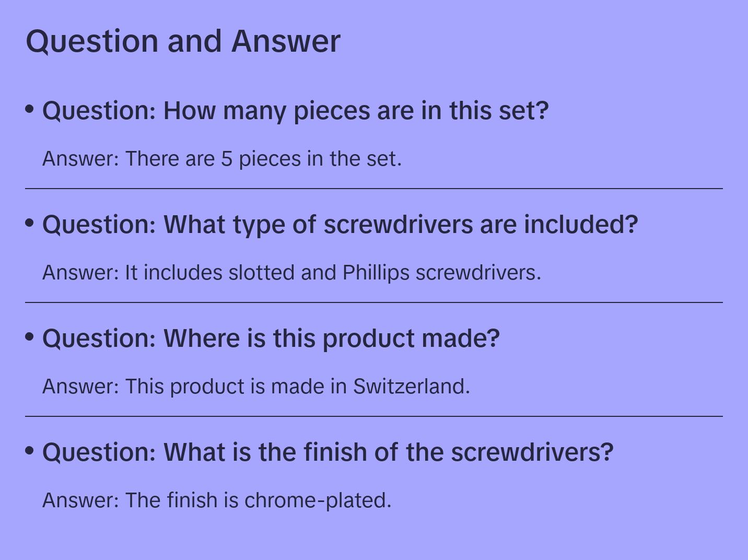Click the word "Phillips" in the answer

tap(376, 273)
